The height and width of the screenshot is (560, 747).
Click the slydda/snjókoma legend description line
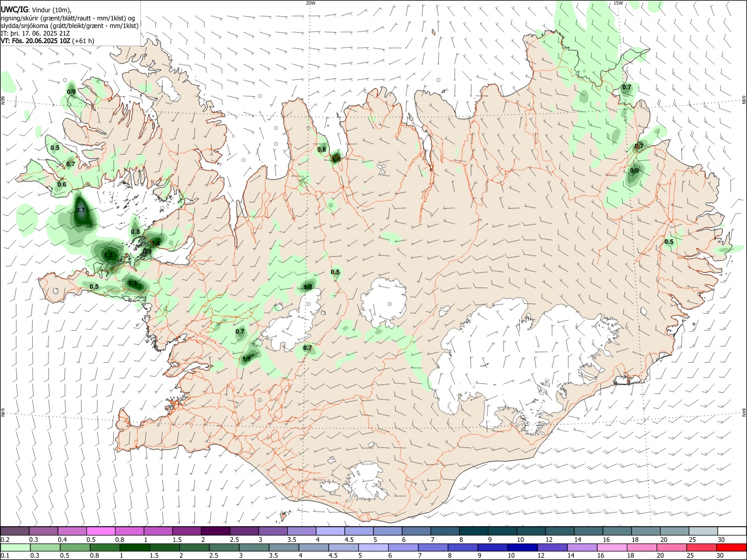click(x=69, y=26)
